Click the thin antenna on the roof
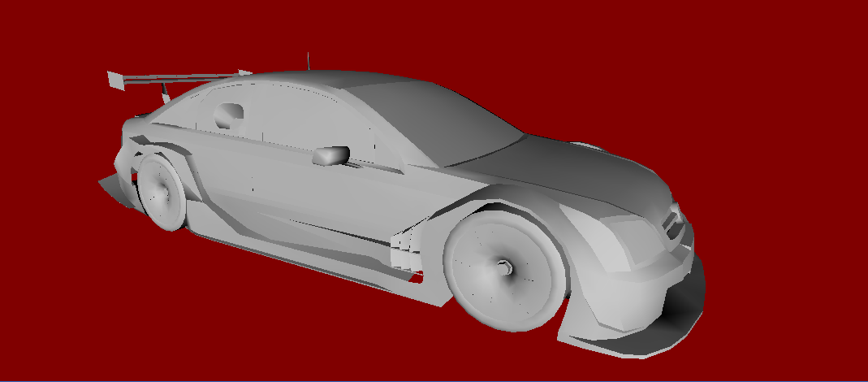868x382 pixels. point(308,61)
